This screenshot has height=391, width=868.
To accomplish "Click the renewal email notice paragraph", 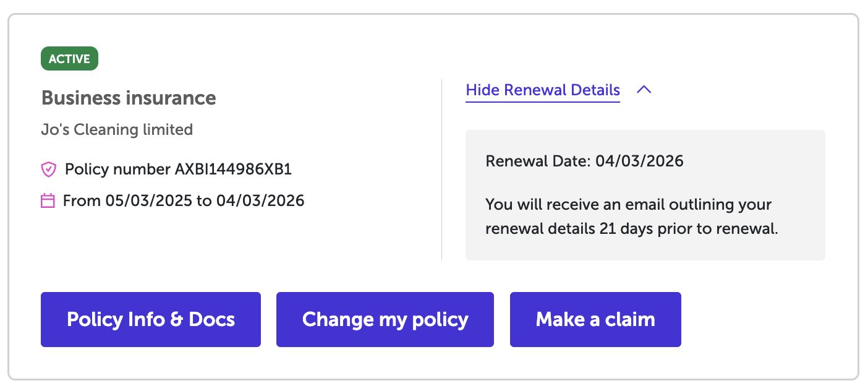I will [631, 217].
